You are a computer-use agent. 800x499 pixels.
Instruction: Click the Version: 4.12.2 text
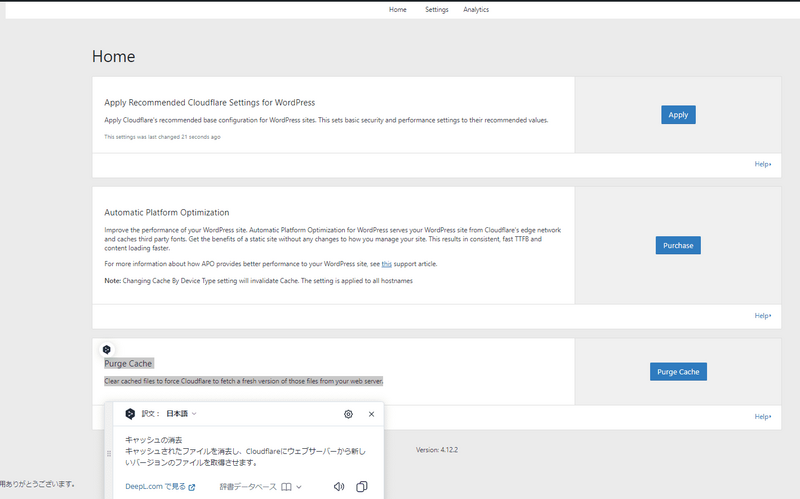tap(437, 450)
